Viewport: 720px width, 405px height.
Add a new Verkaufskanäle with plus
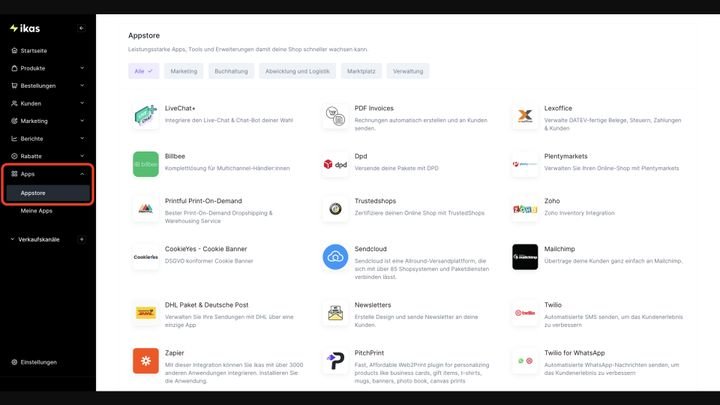82,240
